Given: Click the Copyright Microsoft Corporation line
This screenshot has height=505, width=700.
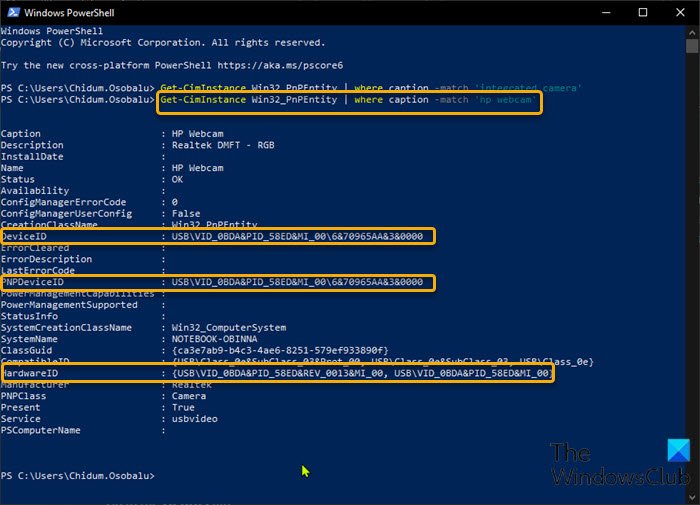Looking at the screenshot, I should point(163,42).
